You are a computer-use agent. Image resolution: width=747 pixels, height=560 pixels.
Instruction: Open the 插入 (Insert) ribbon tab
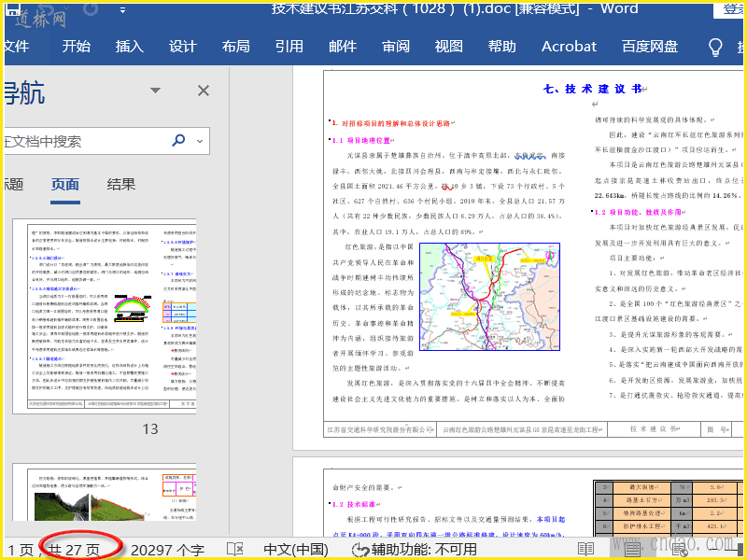129,46
